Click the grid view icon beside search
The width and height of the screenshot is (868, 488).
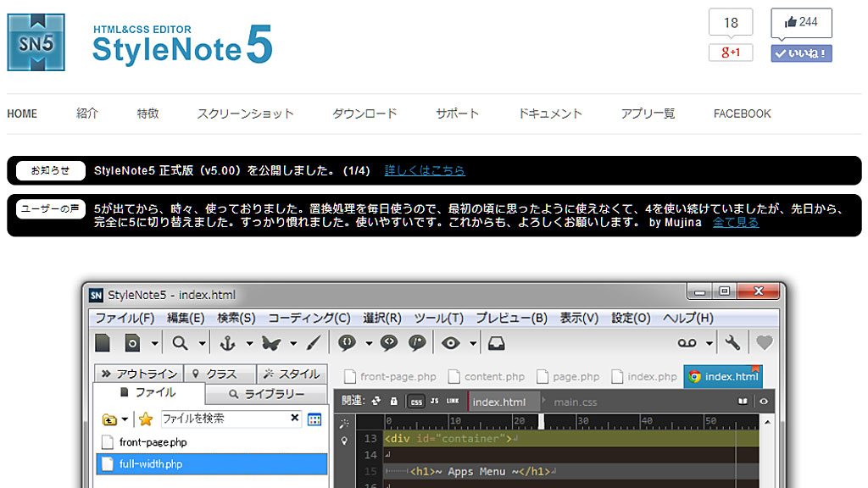[314, 419]
